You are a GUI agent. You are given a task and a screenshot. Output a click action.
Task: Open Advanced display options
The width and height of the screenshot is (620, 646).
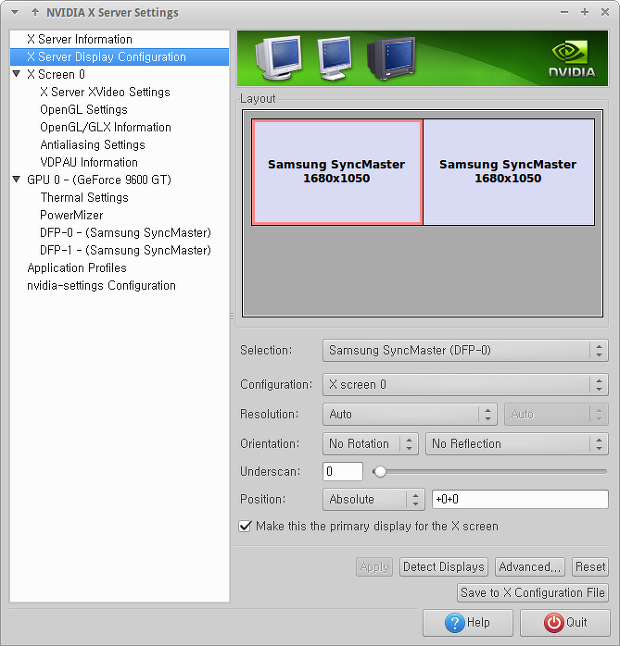point(530,567)
